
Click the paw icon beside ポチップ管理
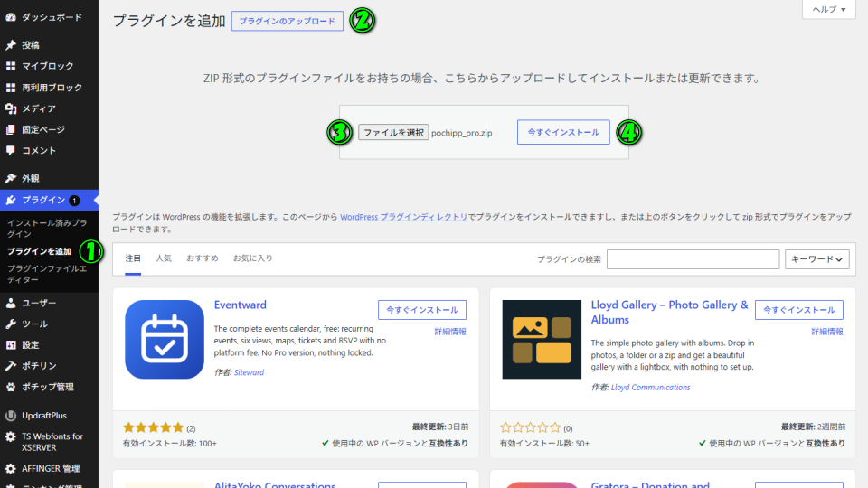11,387
